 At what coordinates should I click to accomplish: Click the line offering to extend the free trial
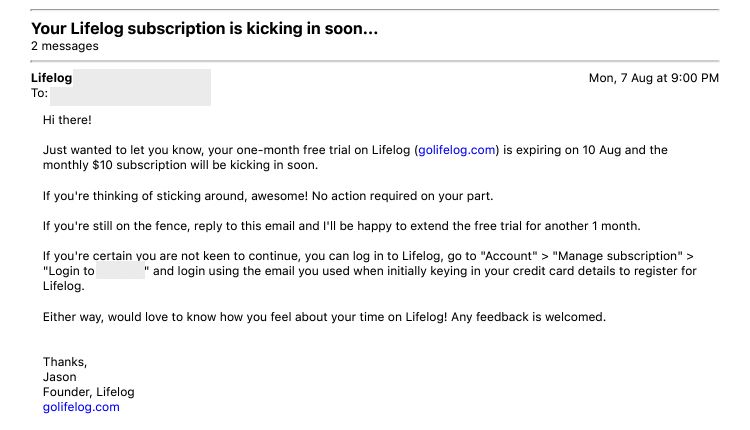coord(342,226)
